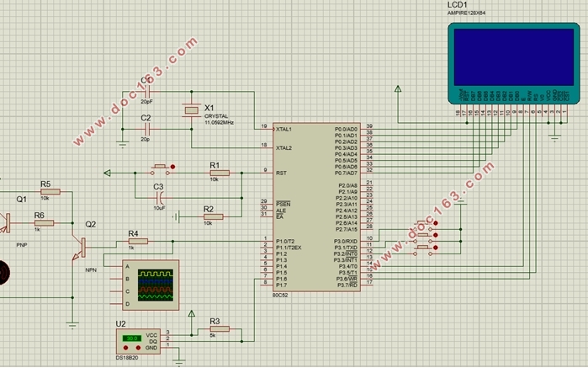Select the 80C52 microcontroller body

(x=316, y=207)
